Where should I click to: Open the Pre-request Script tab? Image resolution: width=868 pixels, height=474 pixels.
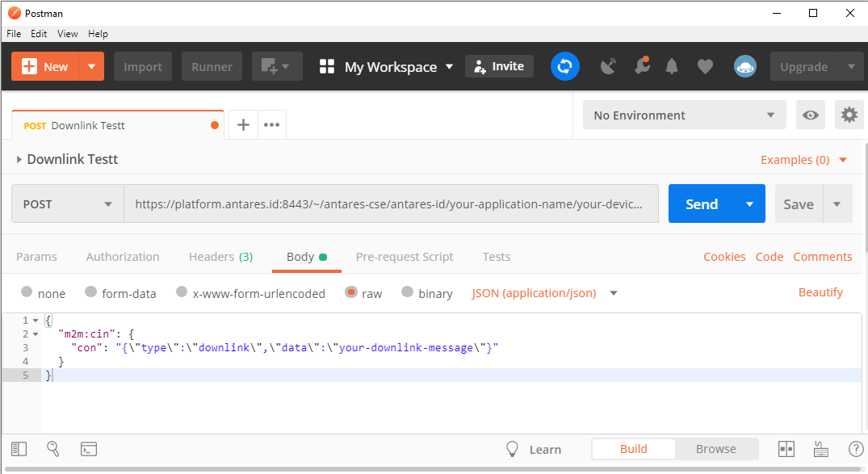click(x=405, y=257)
